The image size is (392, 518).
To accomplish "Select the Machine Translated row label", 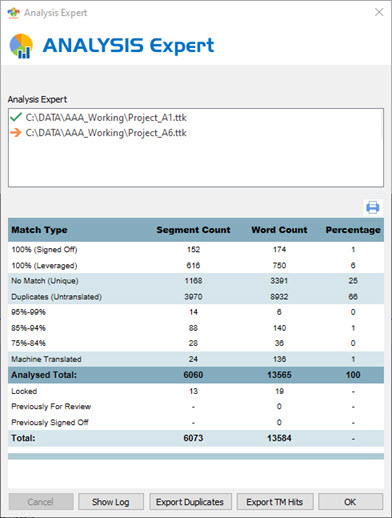I will pos(46,359).
